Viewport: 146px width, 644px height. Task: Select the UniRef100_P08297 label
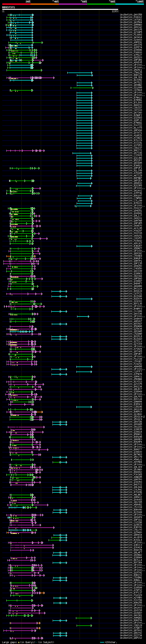click(x=131, y=231)
